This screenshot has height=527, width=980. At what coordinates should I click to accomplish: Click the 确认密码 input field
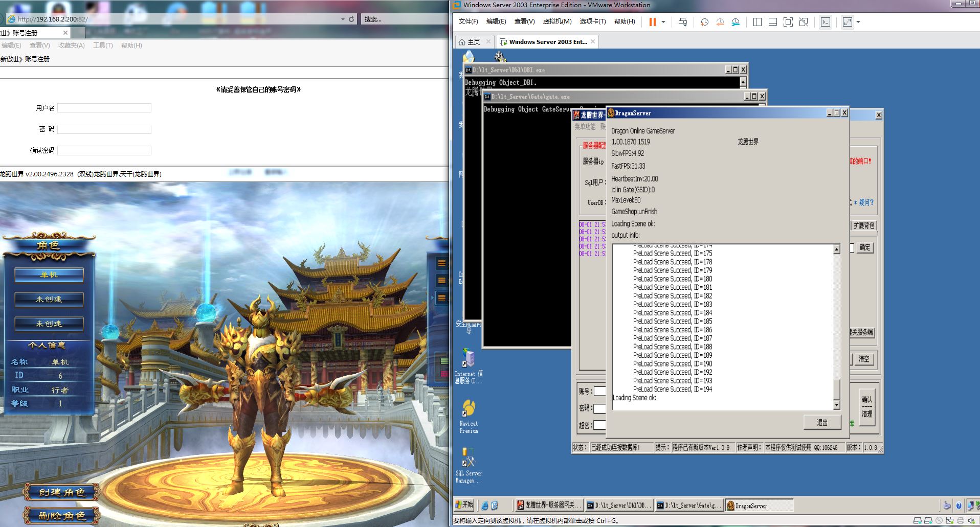click(104, 150)
